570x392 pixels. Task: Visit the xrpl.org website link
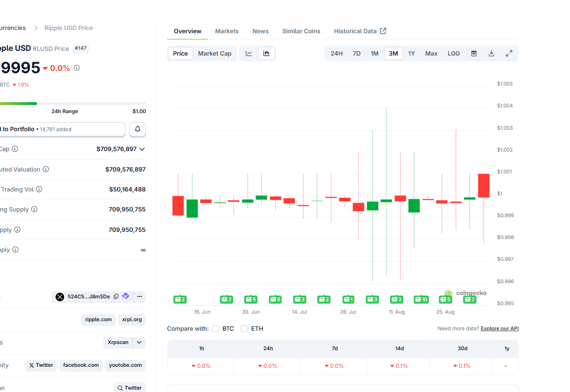pos(132,319)
